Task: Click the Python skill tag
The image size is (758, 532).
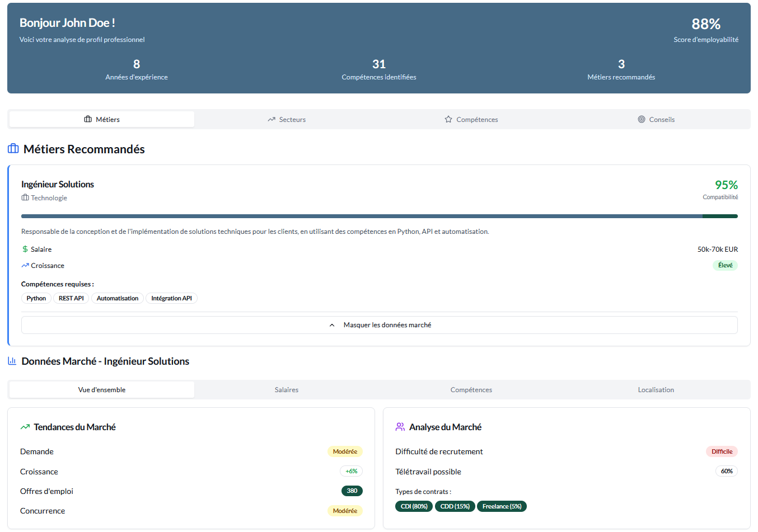Action: point(36,298)
